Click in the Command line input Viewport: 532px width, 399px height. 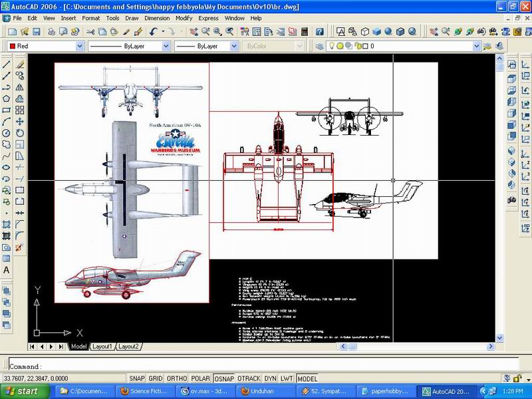(263, 366)
